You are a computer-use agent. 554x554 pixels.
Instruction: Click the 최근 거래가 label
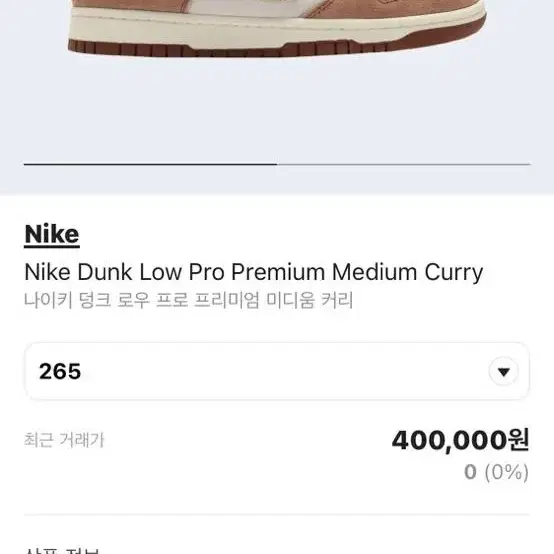[x=64, y=440]
